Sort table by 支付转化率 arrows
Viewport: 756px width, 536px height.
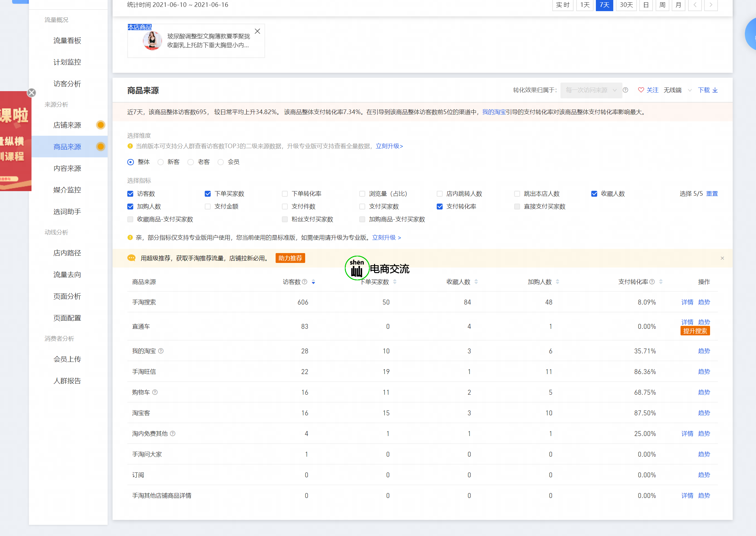pos(661,282)
